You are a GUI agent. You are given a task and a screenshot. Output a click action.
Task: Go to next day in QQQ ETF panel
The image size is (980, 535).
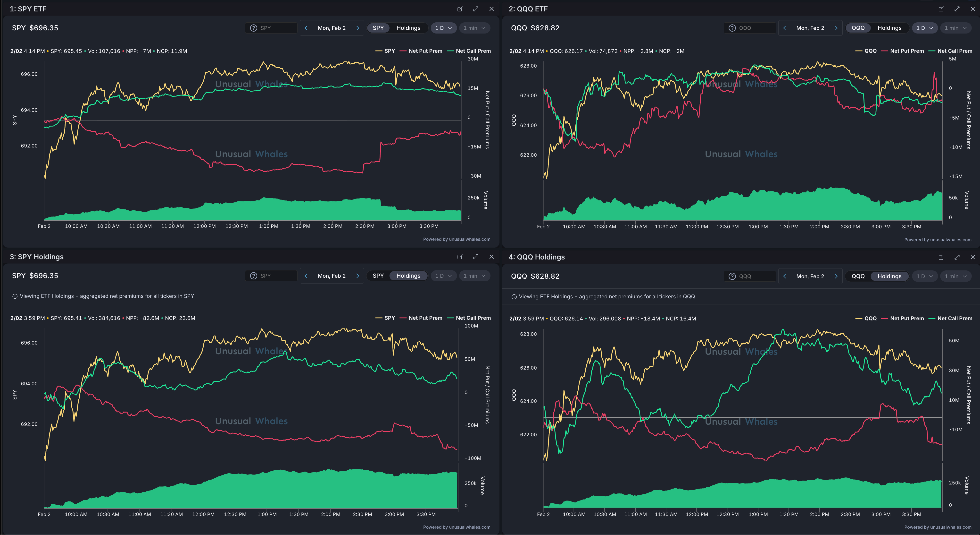tap(836, 28)
